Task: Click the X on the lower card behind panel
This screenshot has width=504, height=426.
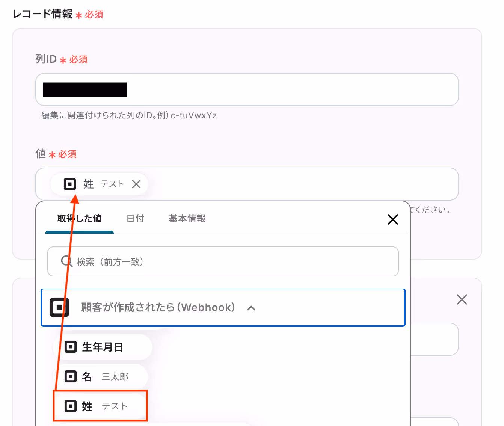Action: (462, 299)
